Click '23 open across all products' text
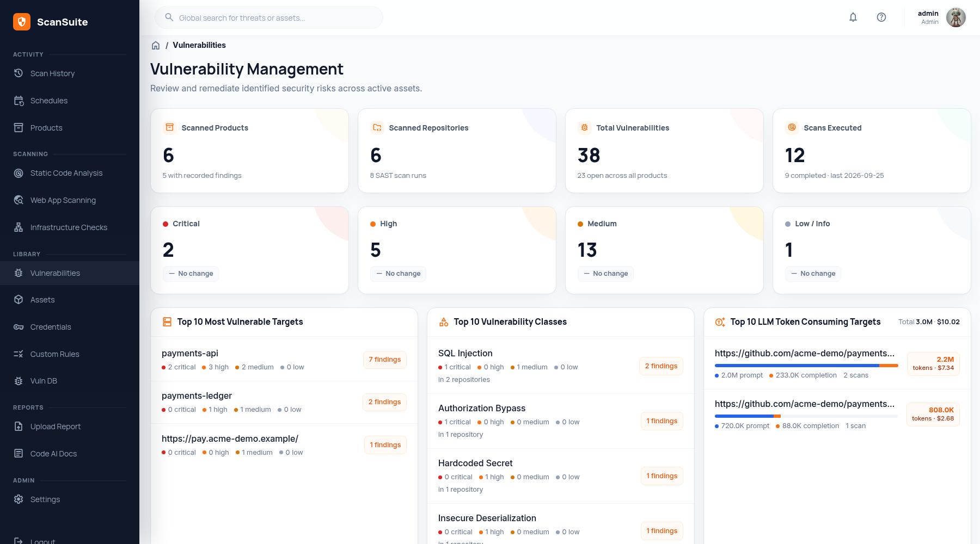 [622, 175]
